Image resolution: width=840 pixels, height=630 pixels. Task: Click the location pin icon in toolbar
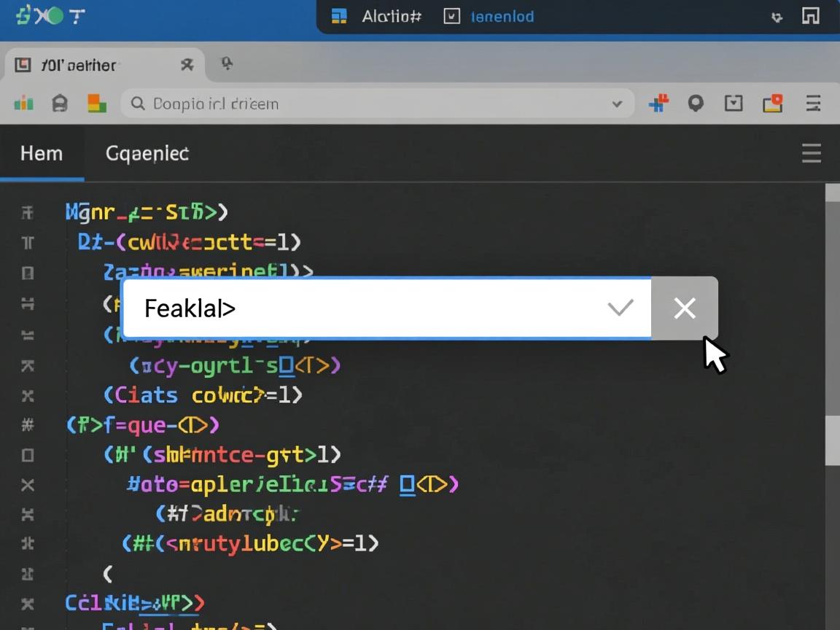[x=696, y=104]
